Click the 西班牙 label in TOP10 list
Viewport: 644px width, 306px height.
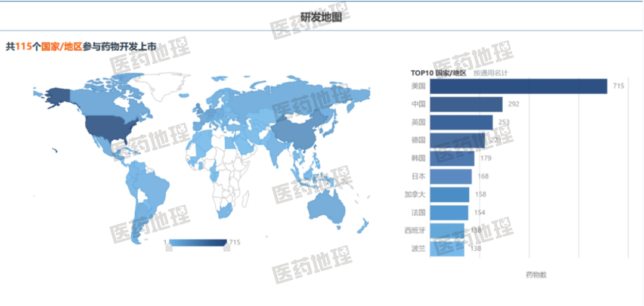[x=414, y=230]
